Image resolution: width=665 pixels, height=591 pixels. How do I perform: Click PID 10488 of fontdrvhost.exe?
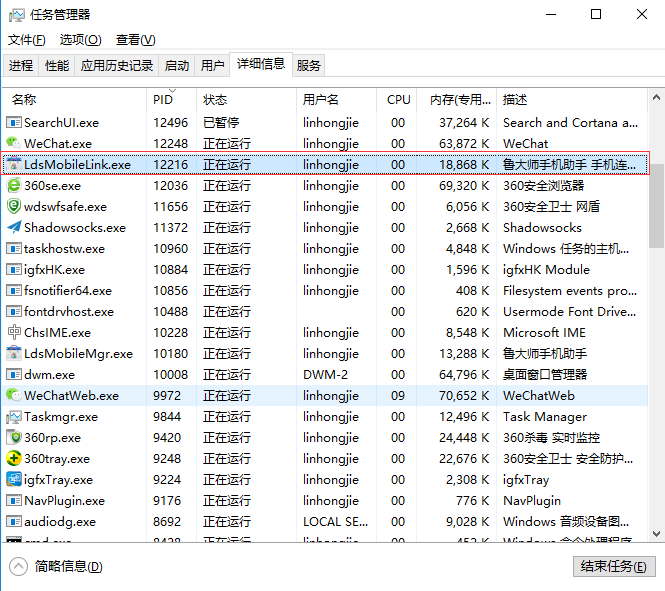(x=170, y=312)
